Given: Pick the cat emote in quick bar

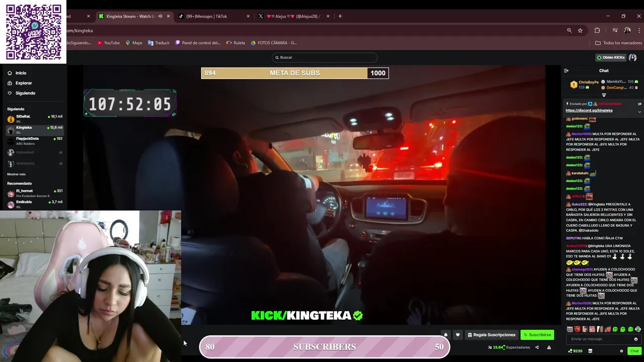Looking at the screenshot, I should [570, 329].
